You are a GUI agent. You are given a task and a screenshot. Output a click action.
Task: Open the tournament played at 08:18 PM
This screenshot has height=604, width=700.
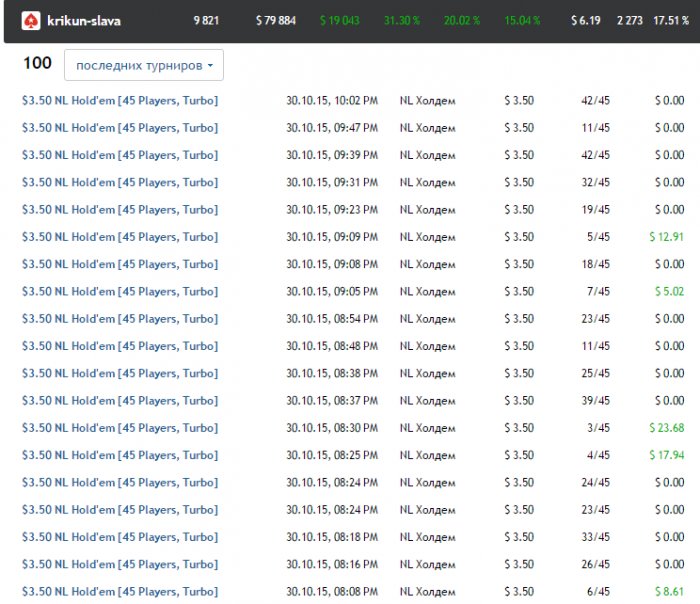tap(120, 537)
